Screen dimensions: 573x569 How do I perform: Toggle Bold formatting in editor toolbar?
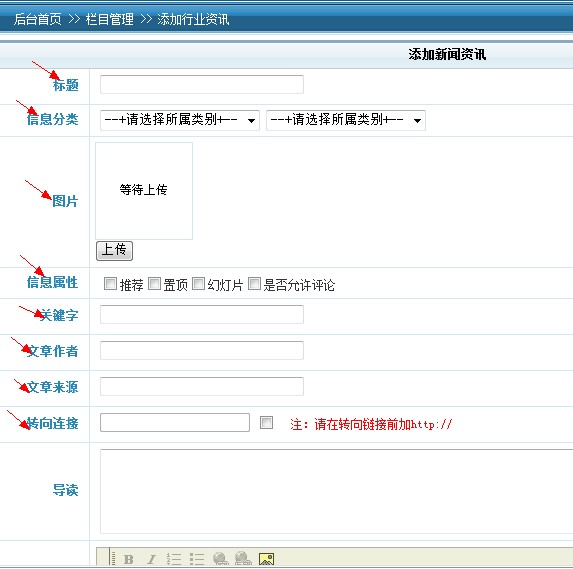pyautogui.click(x=128, y=559)
